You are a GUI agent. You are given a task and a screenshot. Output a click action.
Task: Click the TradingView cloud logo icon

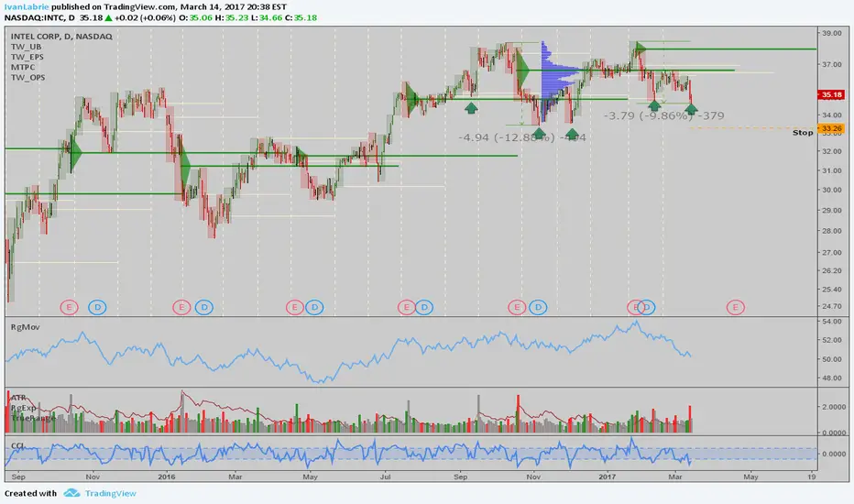tap(71, 493)
